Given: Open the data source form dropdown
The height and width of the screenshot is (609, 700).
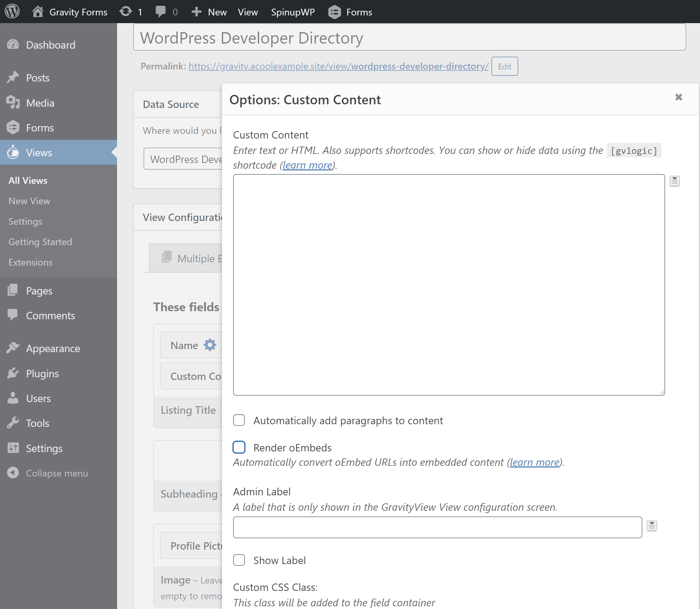Looking at the screenshot, I should [183, 159].
